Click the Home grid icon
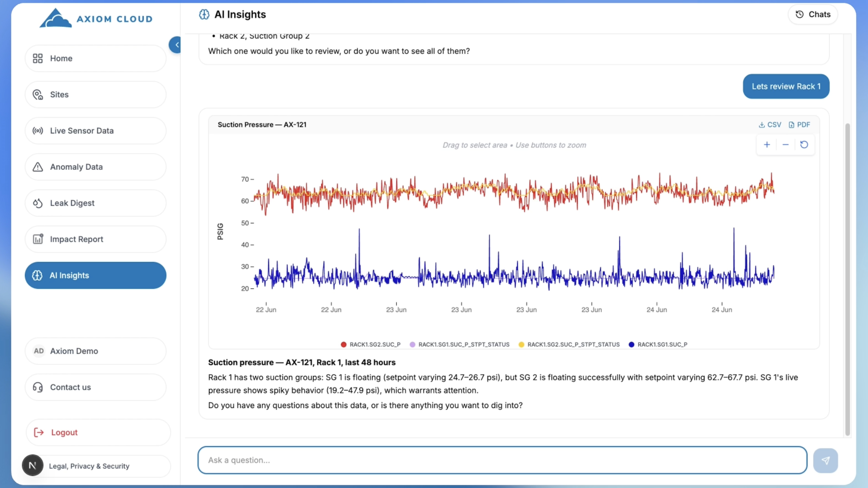The width and height of the screenshot is (868, 488). click(38, 58)
